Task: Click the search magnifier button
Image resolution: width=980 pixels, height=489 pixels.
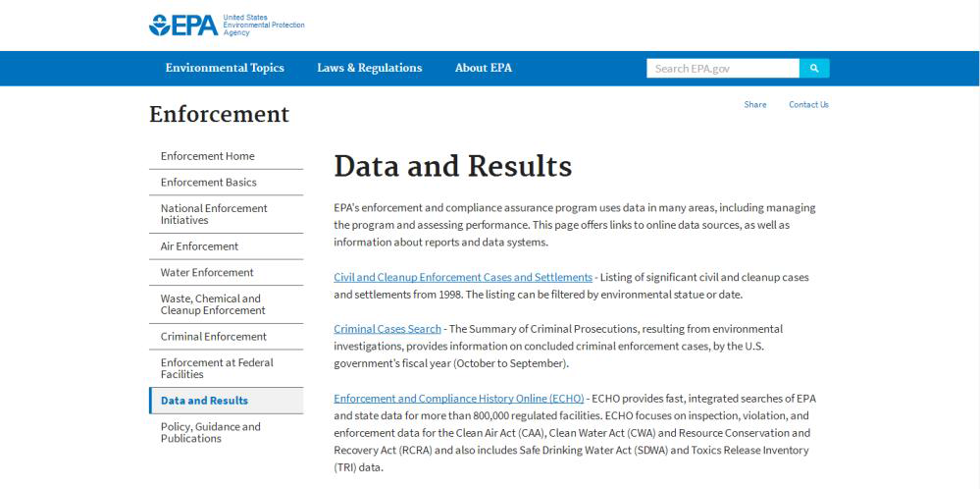Action: (x=814, y=68)
